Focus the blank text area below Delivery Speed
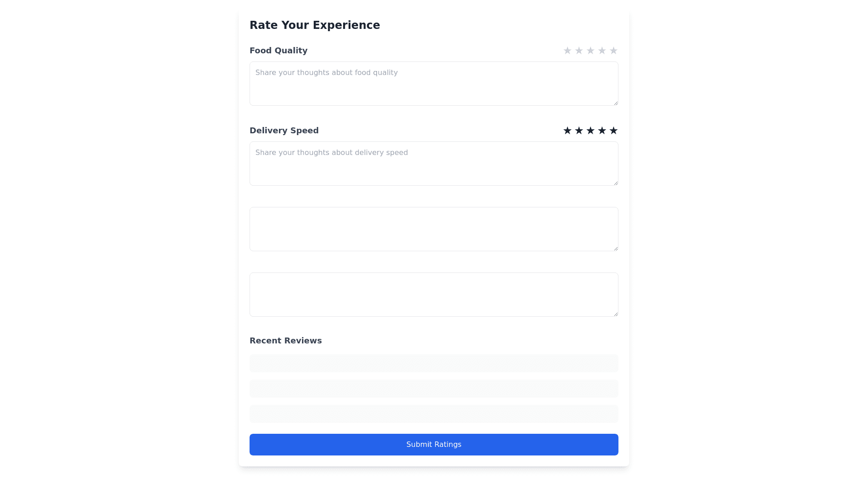The image size is (868, 488). tap(434, 229)
